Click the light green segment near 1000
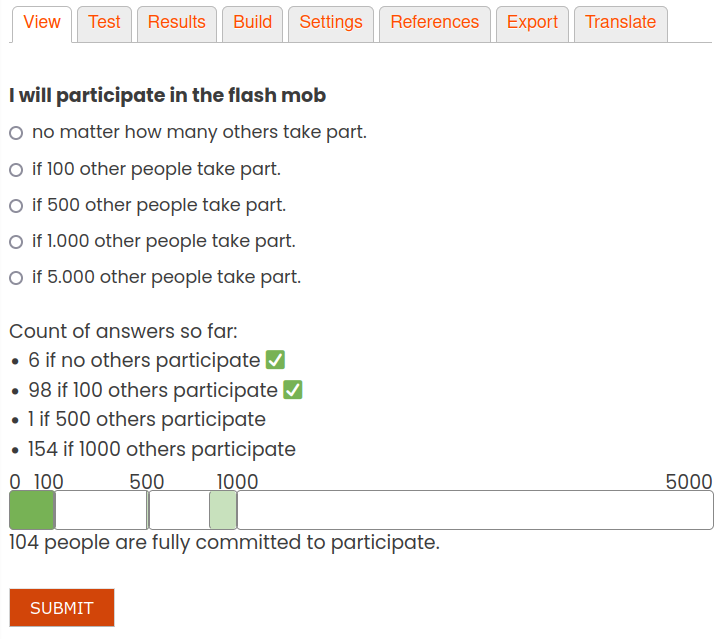 pos(223,510)
